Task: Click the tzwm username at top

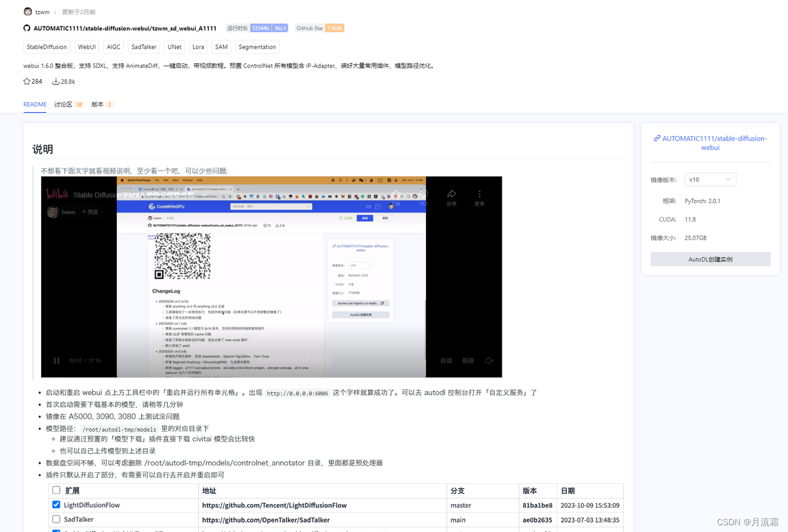Action: tap(42, 12)
